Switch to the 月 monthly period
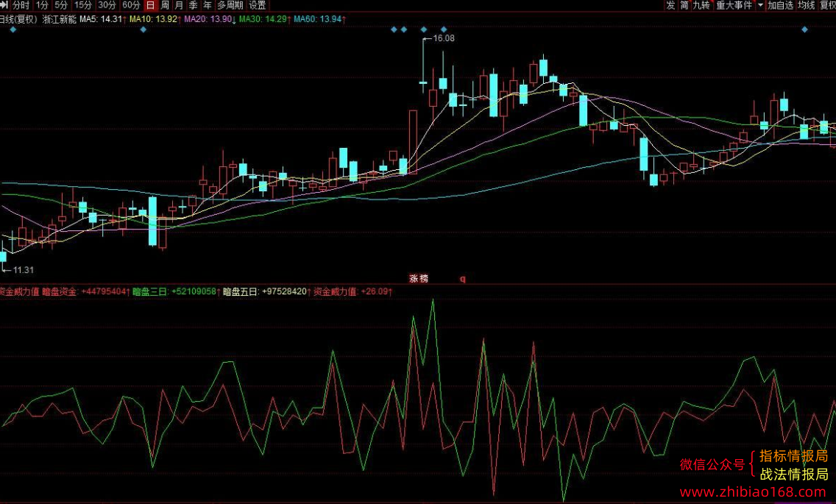The height and width of the screenshot is (504, 836). tap(179, 5)
